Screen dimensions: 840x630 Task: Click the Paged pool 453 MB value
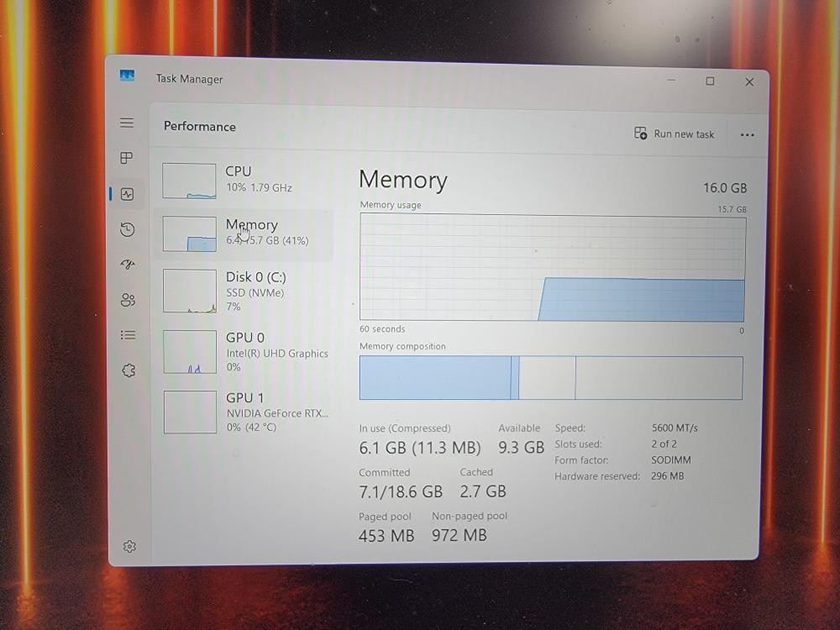coord(386,536)
